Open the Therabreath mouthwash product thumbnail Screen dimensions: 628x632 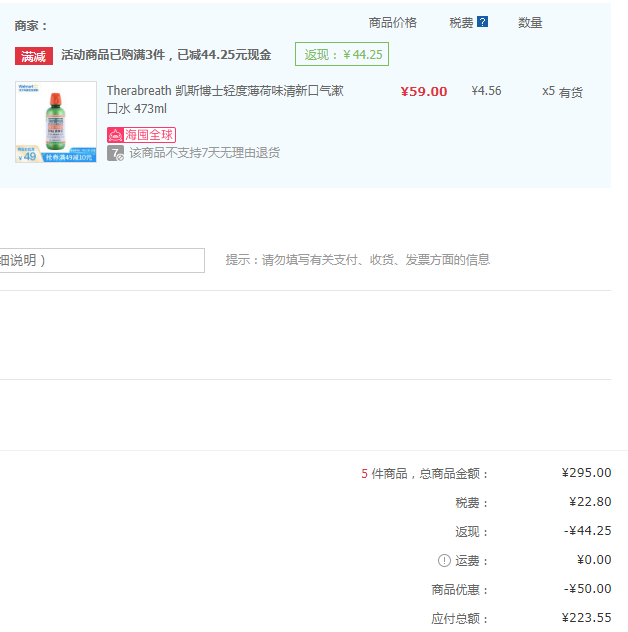56,122
